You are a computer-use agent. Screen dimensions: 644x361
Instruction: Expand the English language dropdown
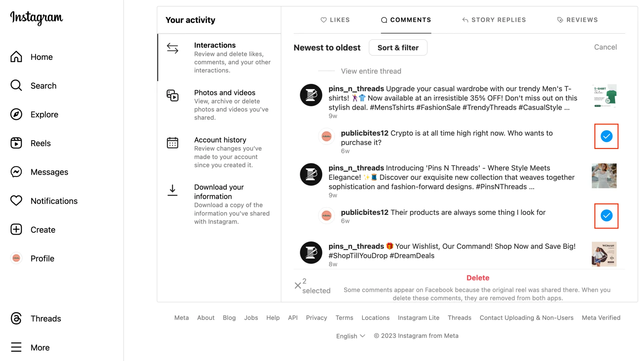[x=350, y=336]
